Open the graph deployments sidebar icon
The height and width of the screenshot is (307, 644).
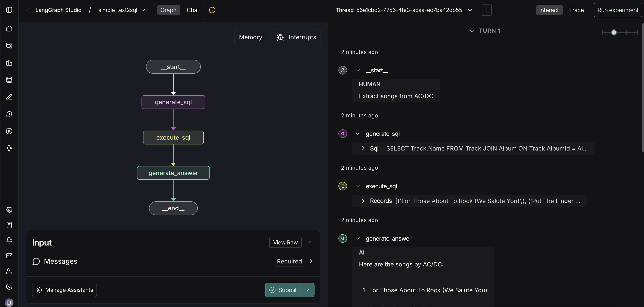pyautogui.click(x=9, y=148)
